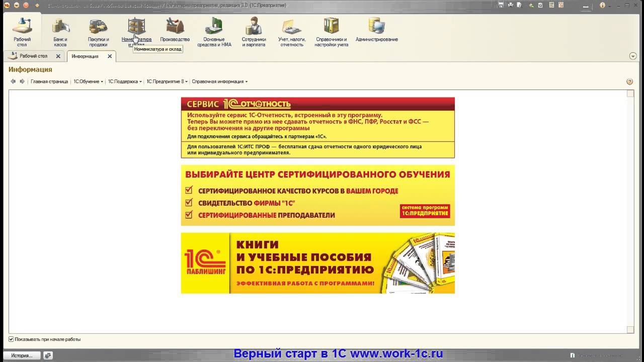644x362 pixels.
Task: Expand the Справочная информация dropdown
Action: 219,81
